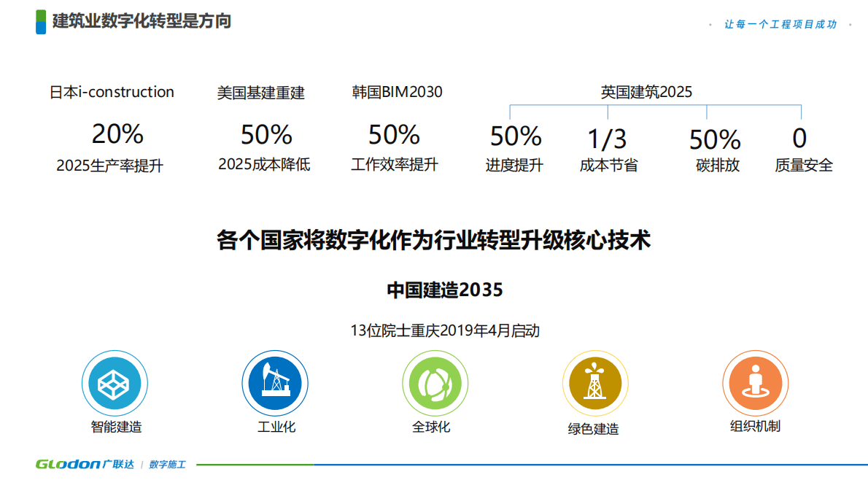Viewport: 868px width, 488px height.
Task: Select the 2025成本降低 label
Action: pyautogui.click(x=264, y=165)
